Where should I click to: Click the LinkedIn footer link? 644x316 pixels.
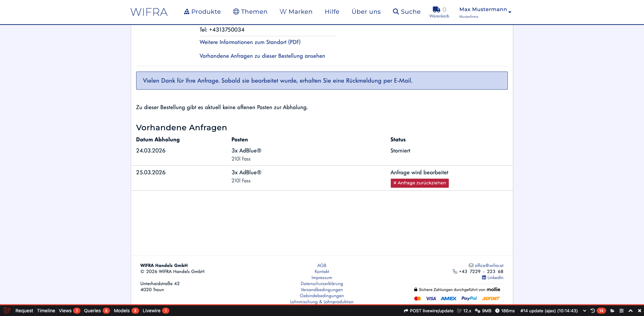(492, 278)
